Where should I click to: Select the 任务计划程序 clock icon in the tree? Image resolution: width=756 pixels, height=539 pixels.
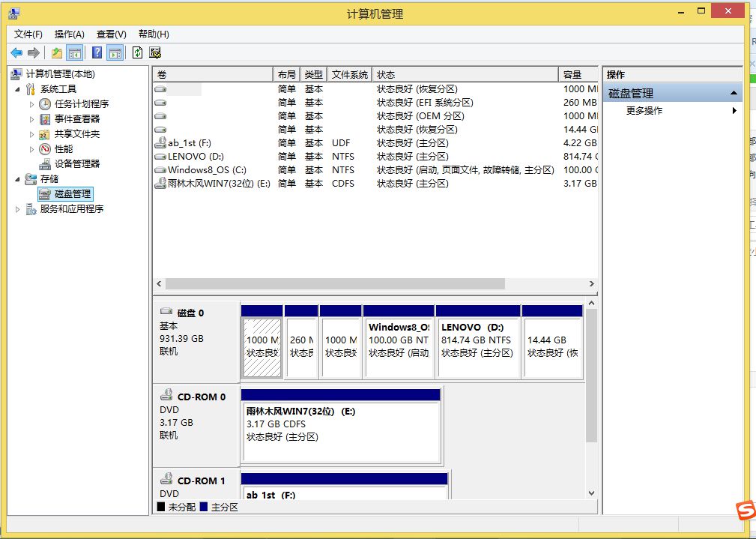(45, 103)
